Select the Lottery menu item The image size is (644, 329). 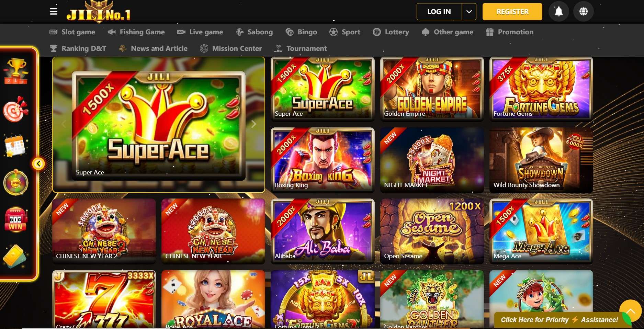point(391,32)
